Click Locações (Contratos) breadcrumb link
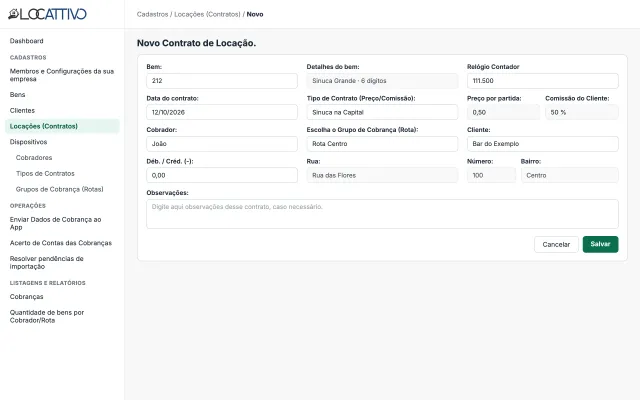Viewport: 640px width, 400px height. [x=207, y=14]
